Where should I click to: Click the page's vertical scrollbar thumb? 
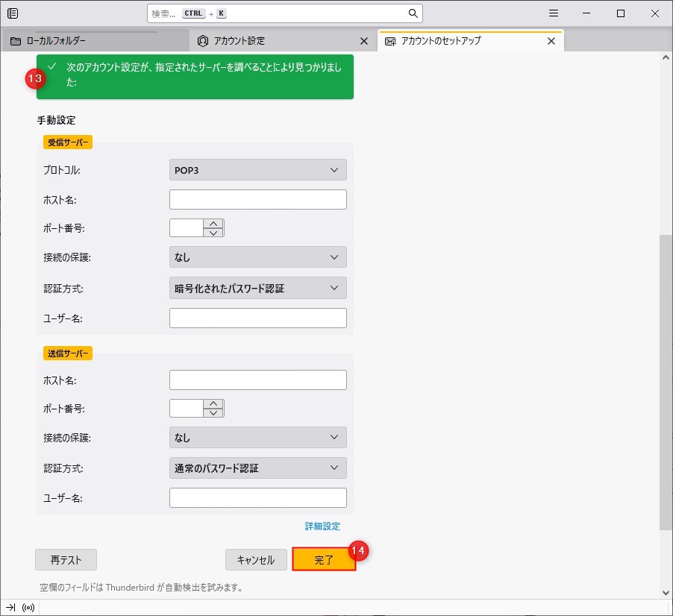[666, 382]
